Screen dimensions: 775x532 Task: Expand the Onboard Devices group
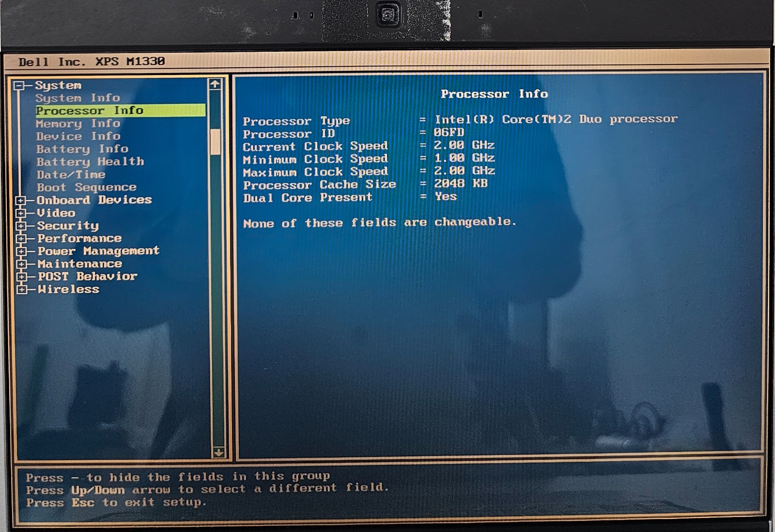[x=21, y=200]
